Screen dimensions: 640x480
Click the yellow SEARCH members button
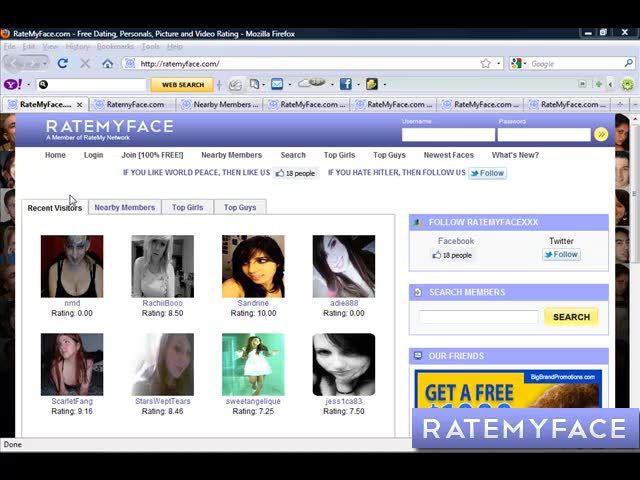(x=571, y=317)
